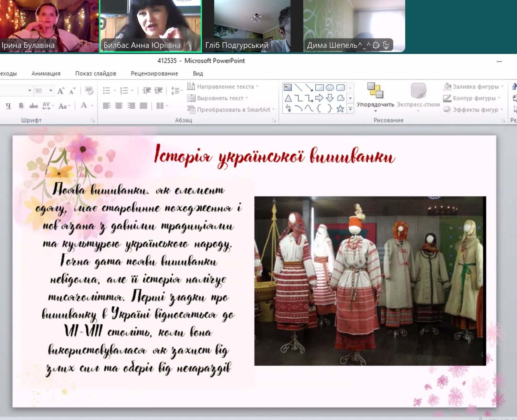Click Билбас Анна Юріївна video tile

tap(150, 26)
